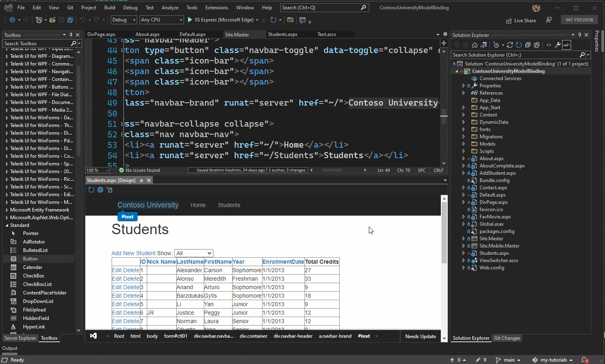Toggle pin on Students.aspx [Design] tab
The width and height of the screenshot is (605, 364).
point(141,180)
